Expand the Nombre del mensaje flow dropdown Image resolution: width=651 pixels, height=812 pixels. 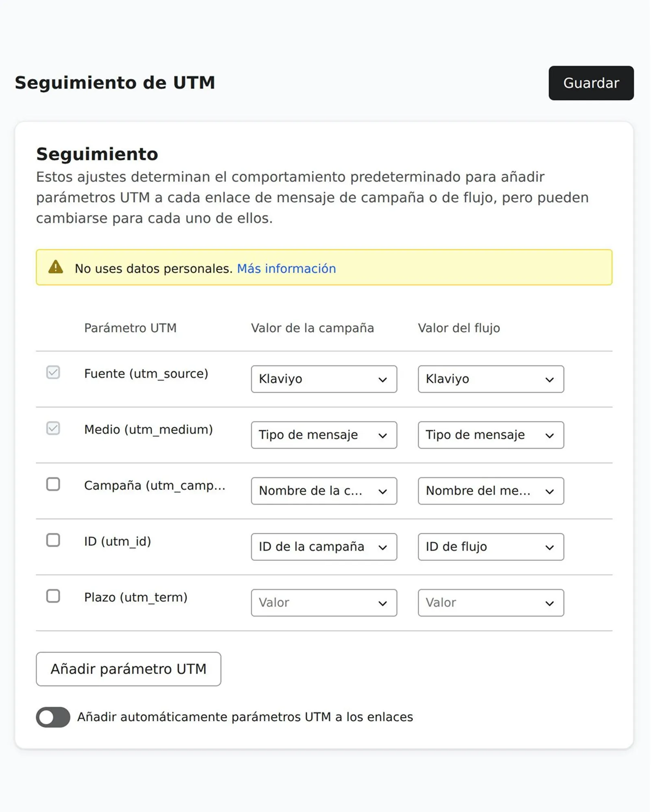tap(490, 491)
